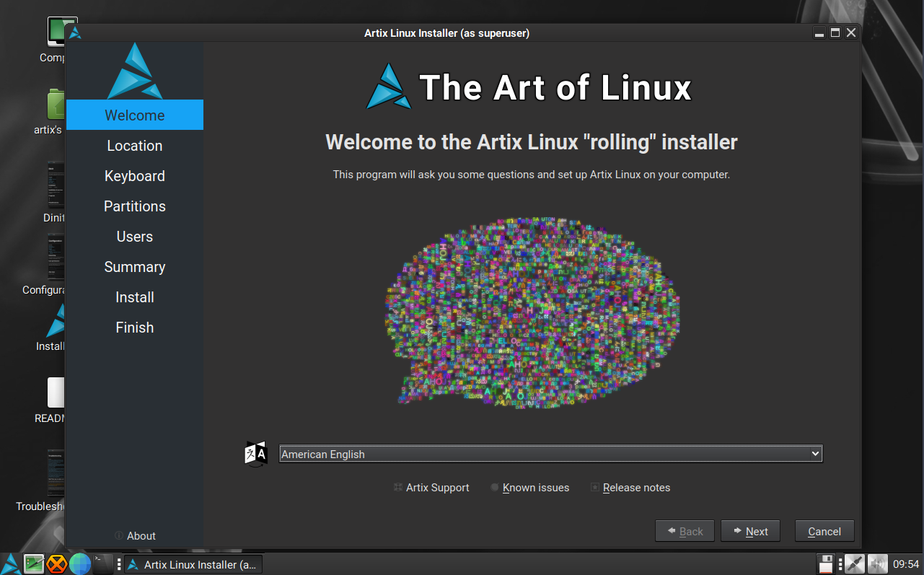Click the green desktop icon in the taskbar
Image resolution: width=924 pixels, height=575 pixels.
(x=34, y=563)
